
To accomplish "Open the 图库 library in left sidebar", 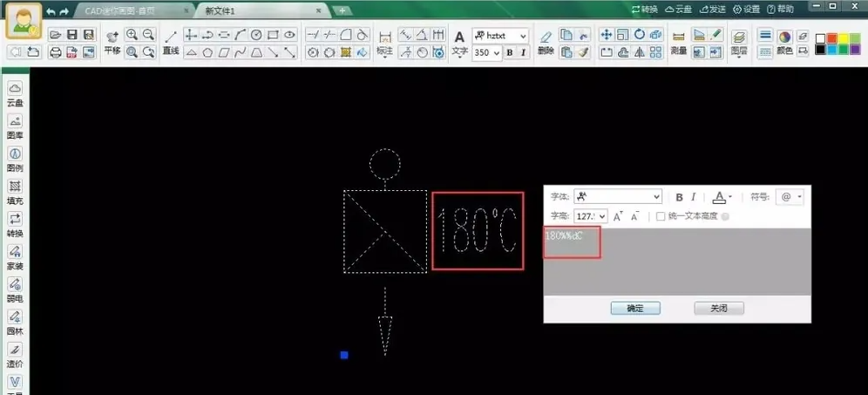I will tap(15, 127).
